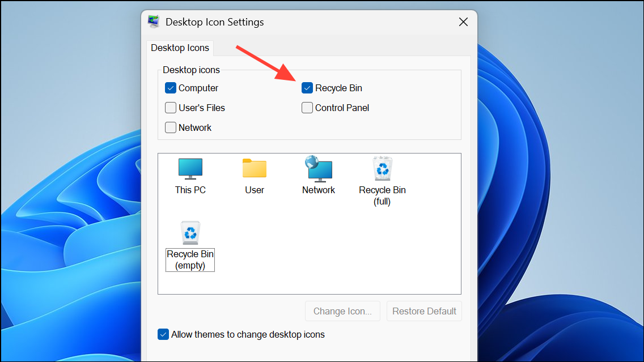Screen dimensions: 644x362
Task: Uncheck the Recycle Bin checkbox
Action: 307,88
